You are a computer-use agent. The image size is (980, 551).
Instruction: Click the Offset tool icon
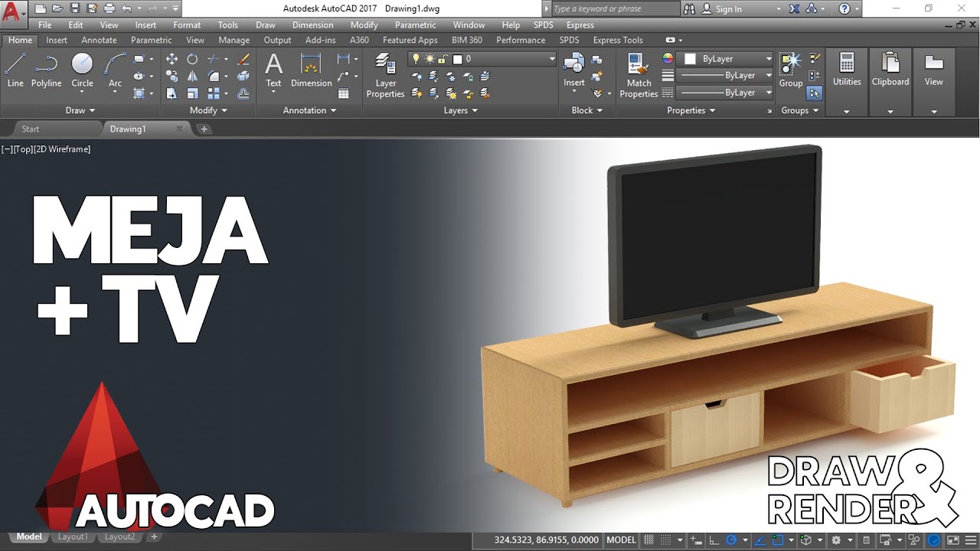243,93
